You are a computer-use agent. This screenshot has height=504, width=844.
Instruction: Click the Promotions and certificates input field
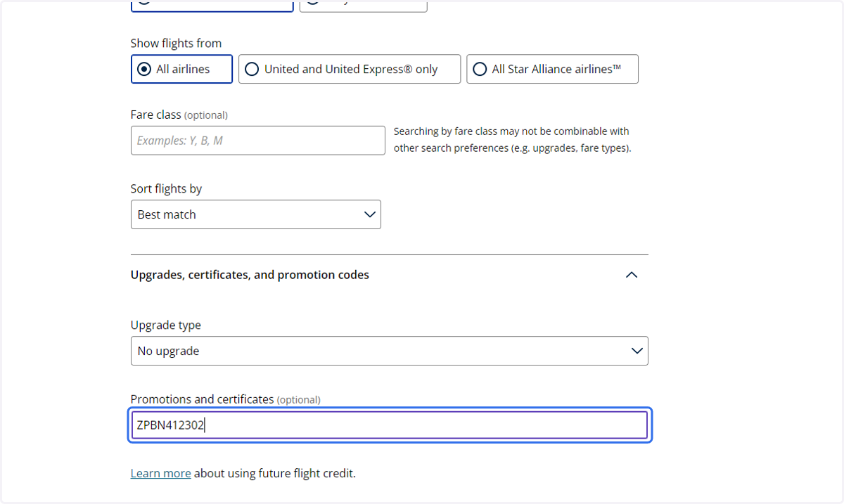390,425
